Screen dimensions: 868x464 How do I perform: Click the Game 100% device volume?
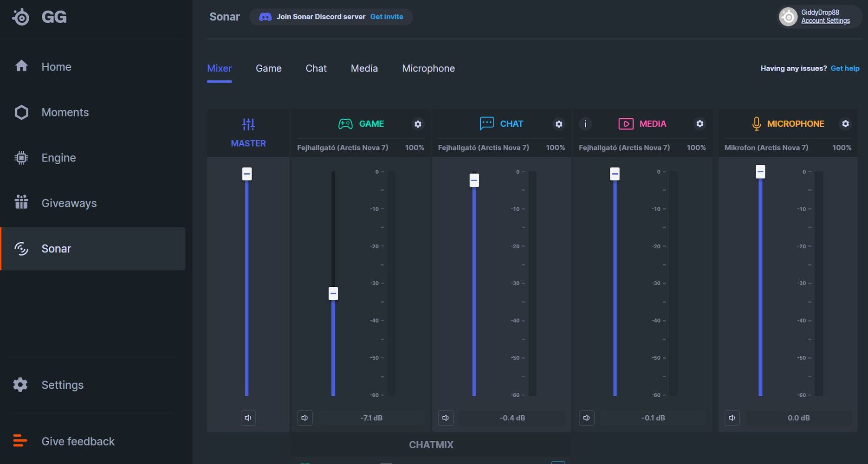tap(415, 148)
